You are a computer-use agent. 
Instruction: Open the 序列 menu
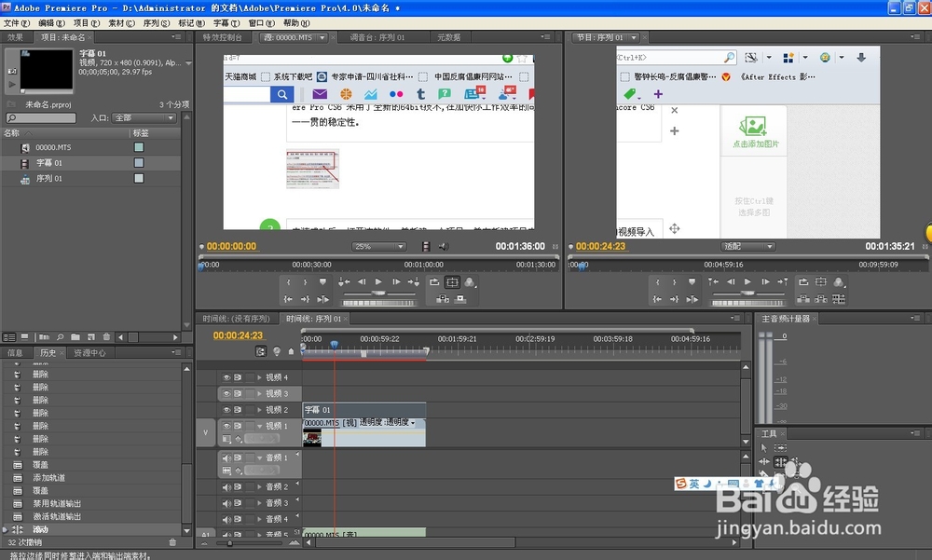(x=156, y=23)
